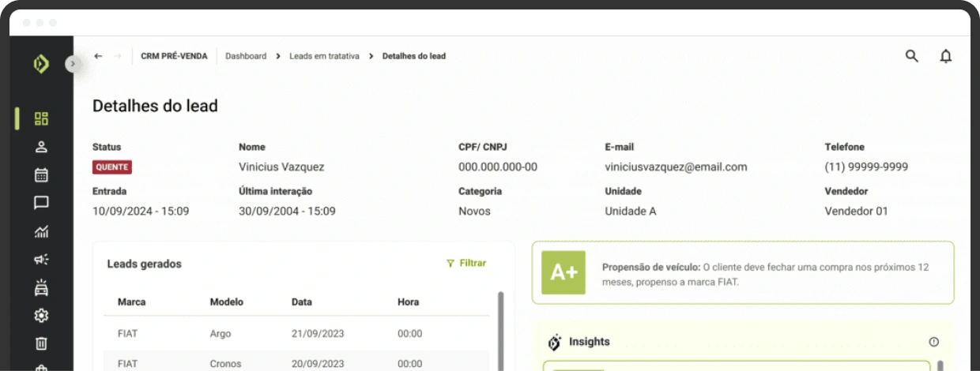Open the calendar icon in sidebar
The image size is (980, 371).
click(41, 174)
